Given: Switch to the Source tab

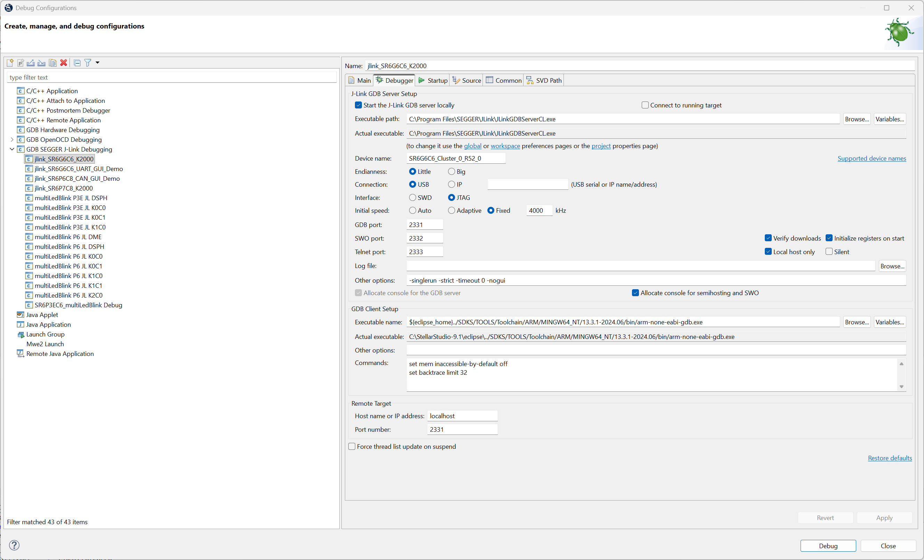Looking at the screenshot, I should coord(467,80).
